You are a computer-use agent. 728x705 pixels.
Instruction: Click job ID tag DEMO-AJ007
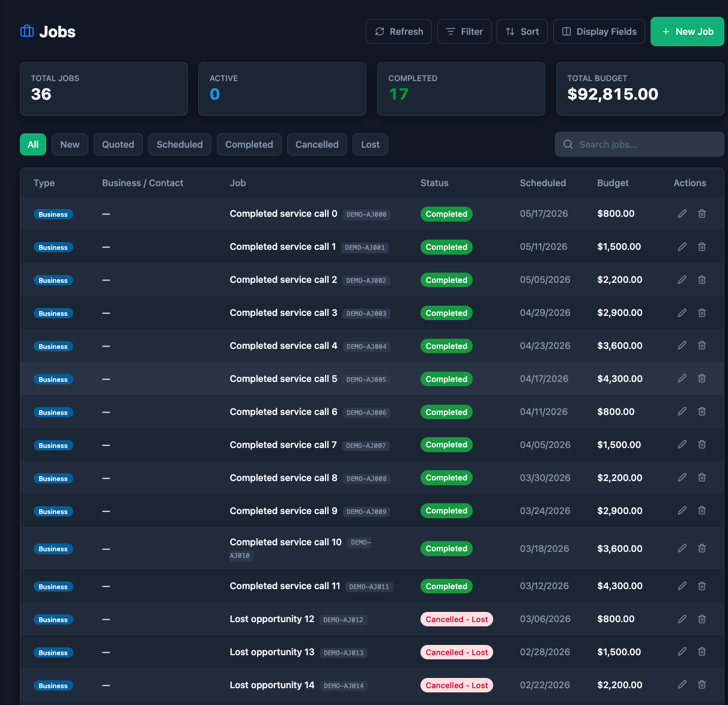click(366, 446)
